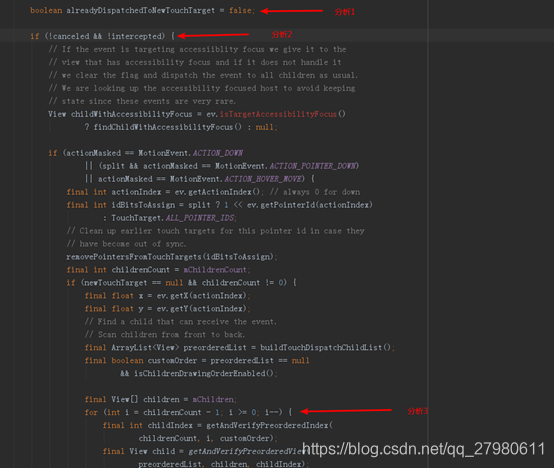Click the mChildren field reference
The width and height of the screenshot is (554, 468).
coord(213,399)
